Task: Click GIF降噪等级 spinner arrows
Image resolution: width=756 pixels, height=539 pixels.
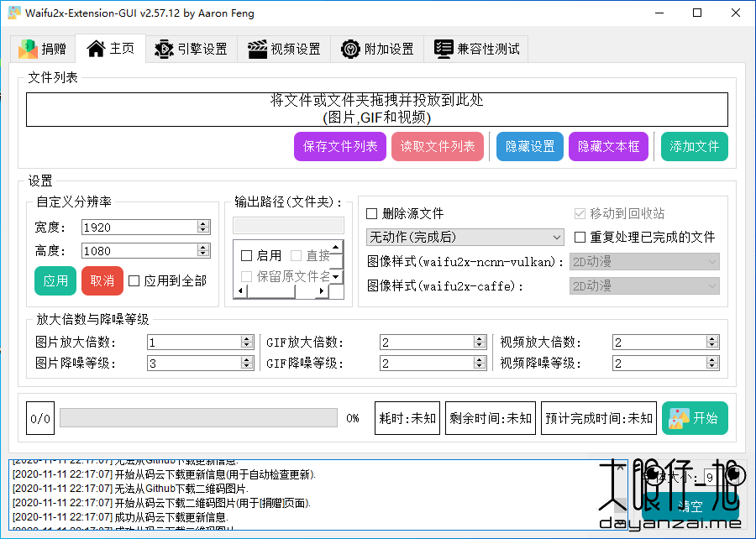Action: pos(480,363)
